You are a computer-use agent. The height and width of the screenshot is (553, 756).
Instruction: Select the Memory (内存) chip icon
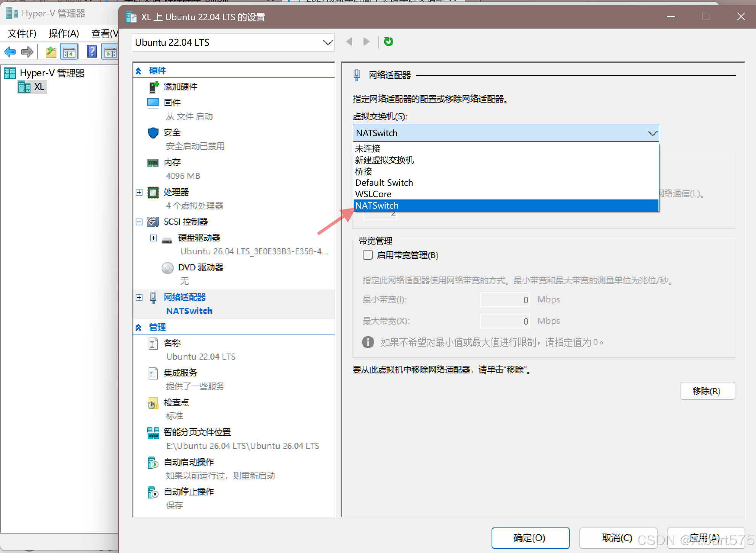[x=153, y=163]
